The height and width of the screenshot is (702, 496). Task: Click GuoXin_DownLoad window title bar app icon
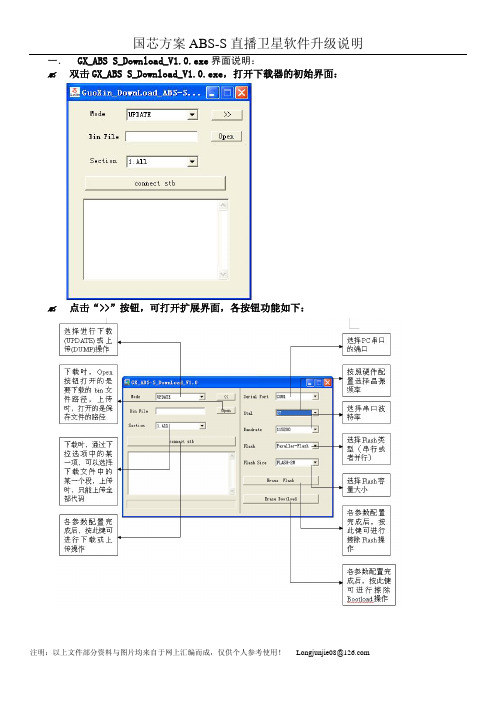pyautogui.click(x=74, y=93)
